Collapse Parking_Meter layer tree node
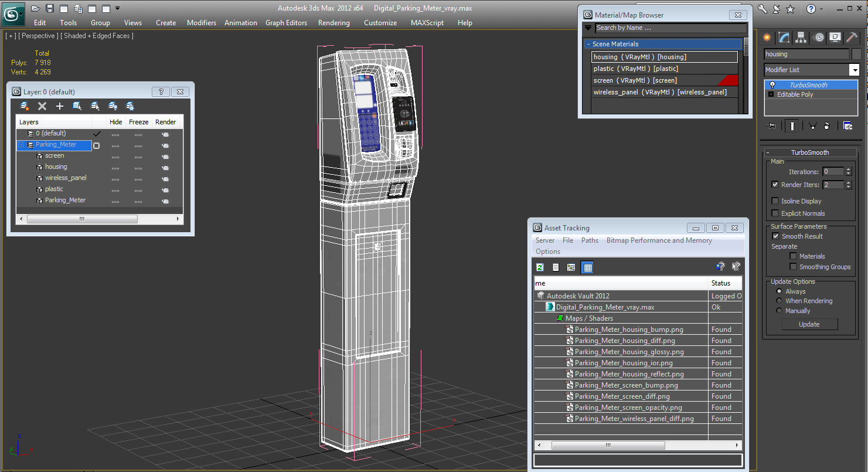 click(x=21, y=144)
